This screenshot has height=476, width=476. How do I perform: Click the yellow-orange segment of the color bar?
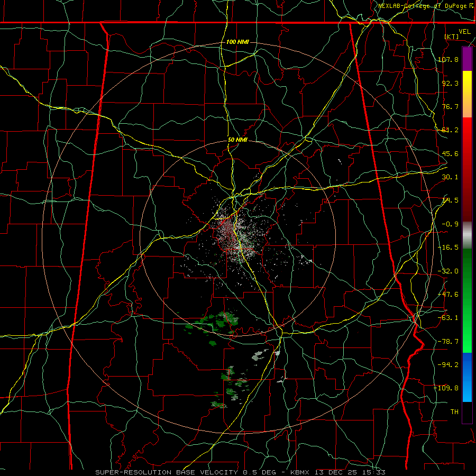coord(467,94)
